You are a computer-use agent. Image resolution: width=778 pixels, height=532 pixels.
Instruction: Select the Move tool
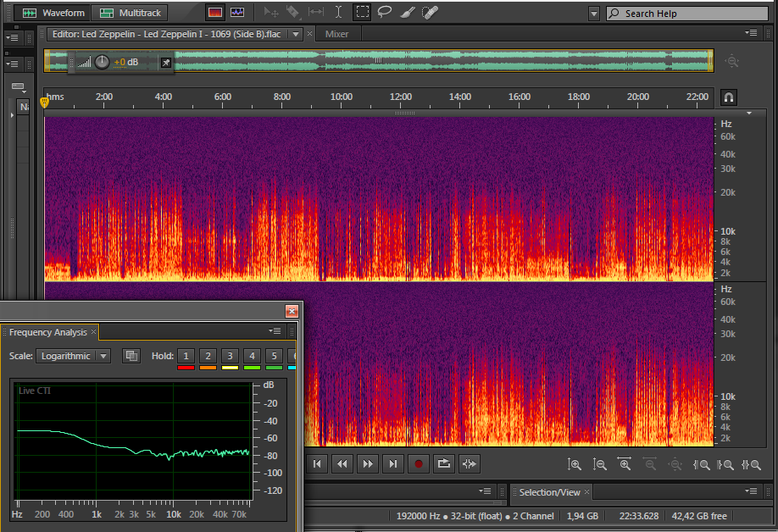pyautogui.click(x=271, y=13)
